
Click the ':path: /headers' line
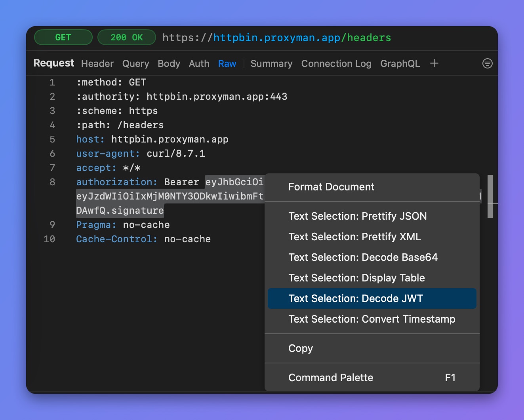[120, 125]
